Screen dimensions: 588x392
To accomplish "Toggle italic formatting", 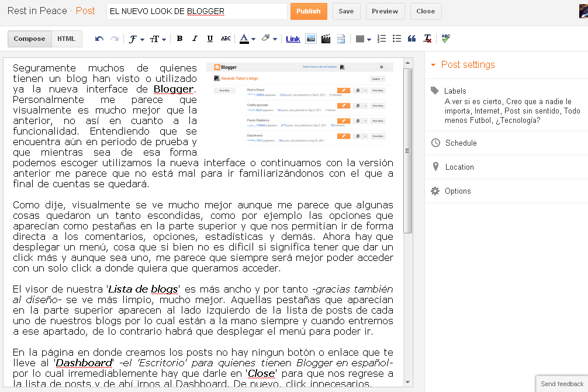I will [195, 38].
